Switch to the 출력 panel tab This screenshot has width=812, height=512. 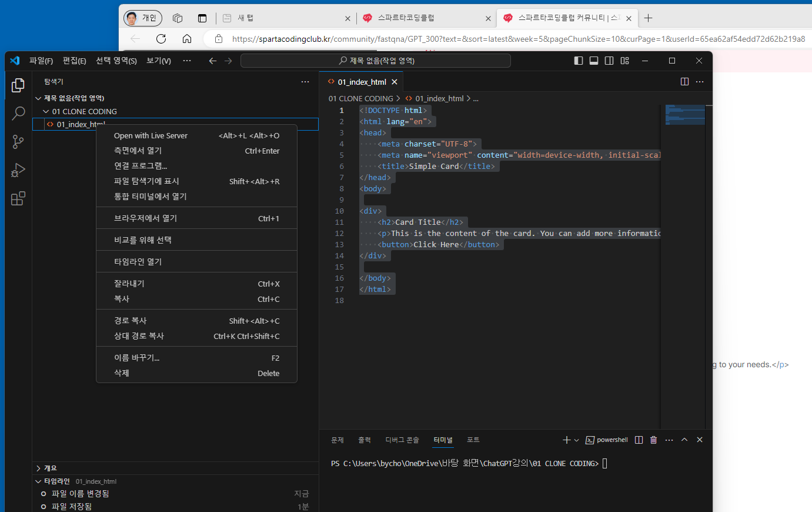(365, 440)
